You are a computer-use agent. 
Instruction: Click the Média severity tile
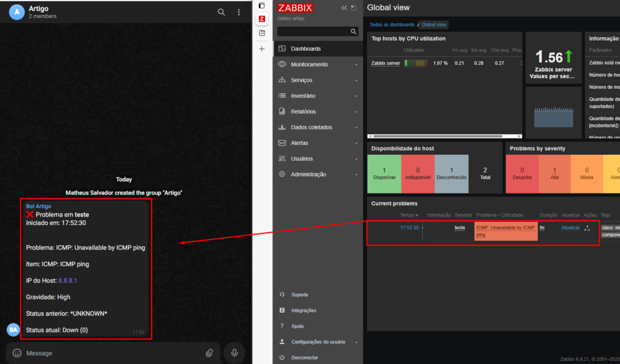(x=587, y=174)
